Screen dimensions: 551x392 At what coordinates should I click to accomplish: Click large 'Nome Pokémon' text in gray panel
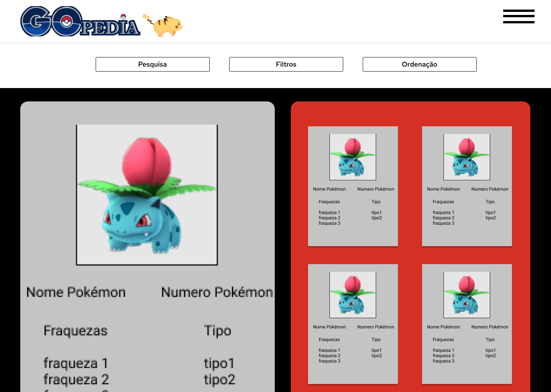tap(76, 292)
